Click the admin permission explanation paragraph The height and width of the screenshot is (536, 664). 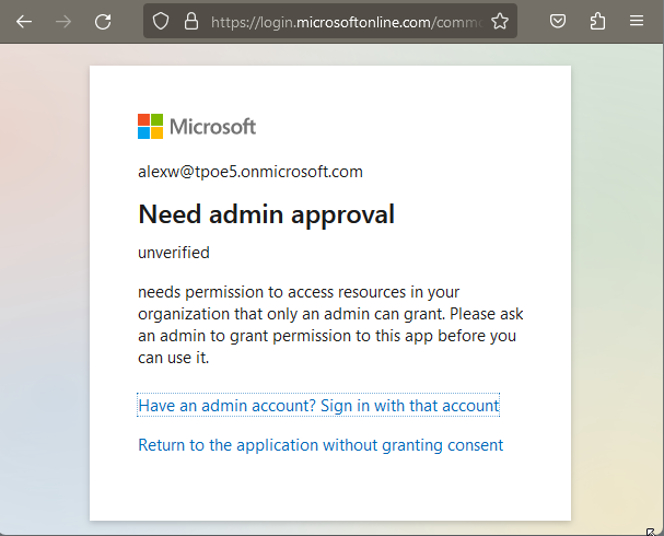(x=330, y=325)
